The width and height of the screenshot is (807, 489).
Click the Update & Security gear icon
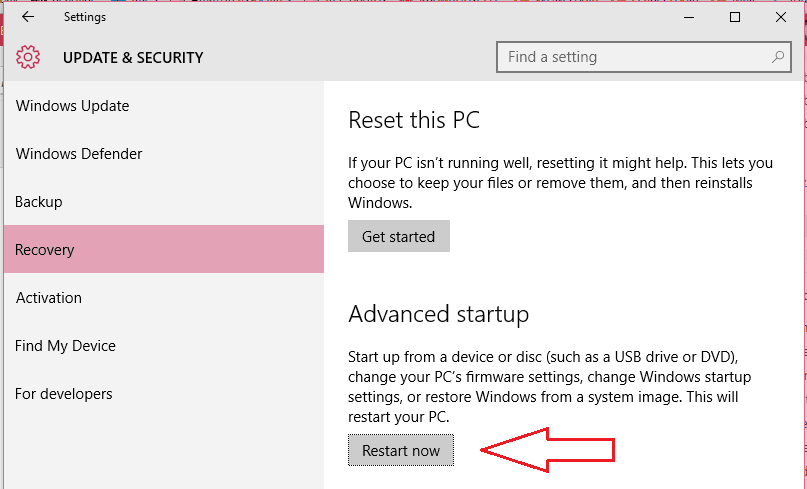(28, 57)
